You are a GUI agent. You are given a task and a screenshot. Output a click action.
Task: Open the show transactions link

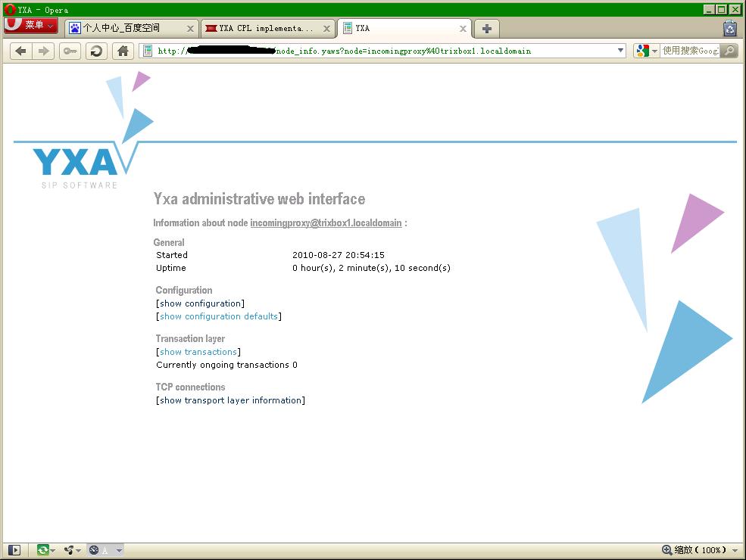198,352
